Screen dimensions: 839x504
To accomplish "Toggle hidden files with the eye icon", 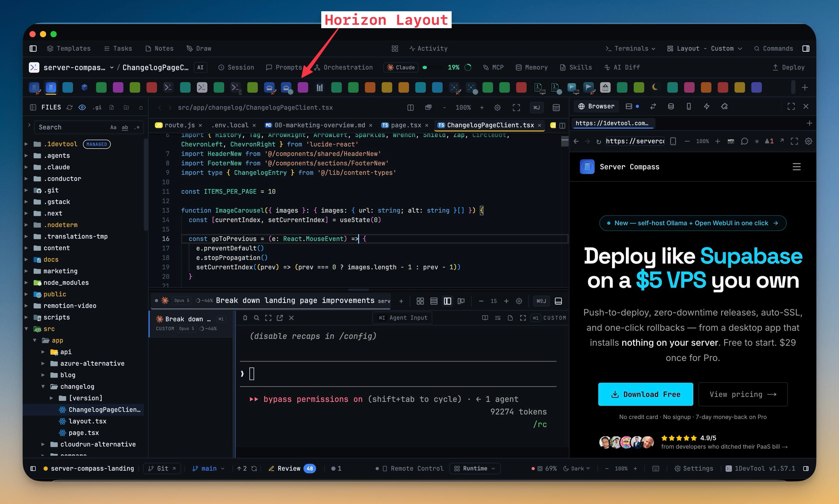I will click(82, 107).
